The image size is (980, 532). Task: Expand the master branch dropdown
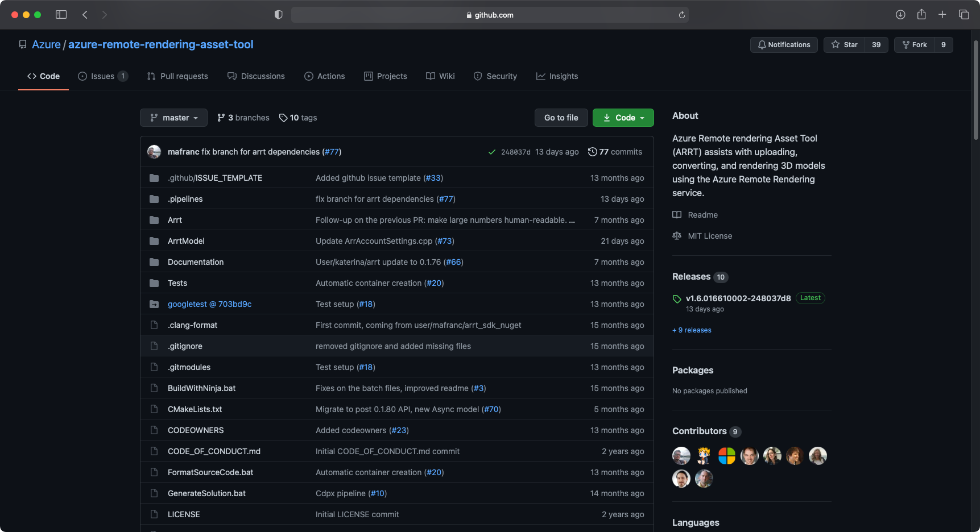[173, 118]
